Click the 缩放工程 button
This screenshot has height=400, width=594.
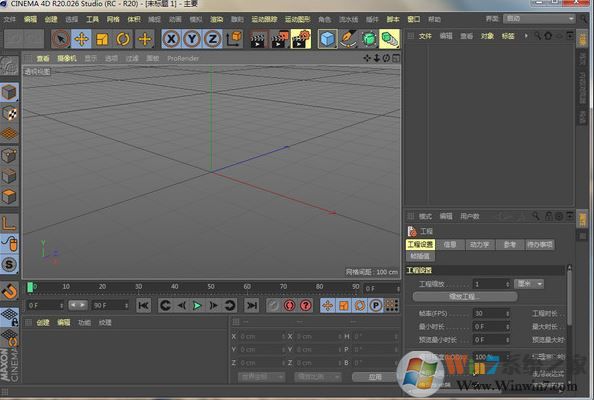coord(465,296)
